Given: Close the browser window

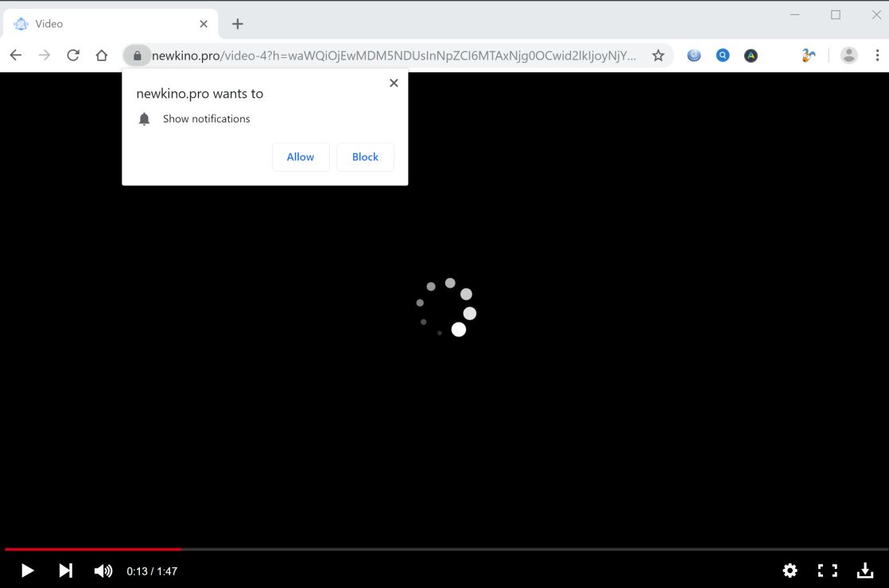Looking at the screenshot, I should [876, 15].
